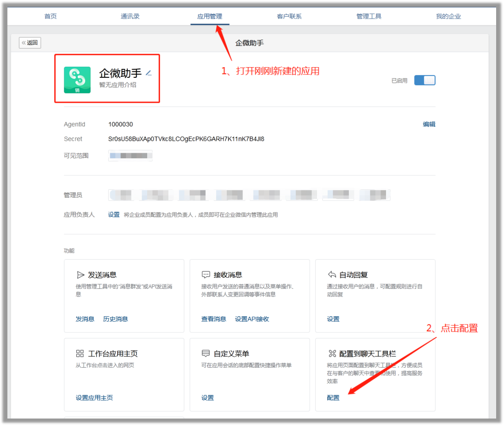Switch to the 我的企业 tab
The height and width of the screenshot is (425, 504).
448,16
